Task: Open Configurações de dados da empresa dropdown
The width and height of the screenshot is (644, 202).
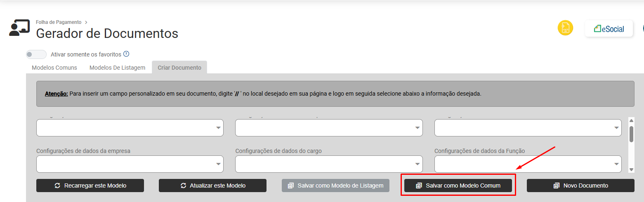Action: 130,164
